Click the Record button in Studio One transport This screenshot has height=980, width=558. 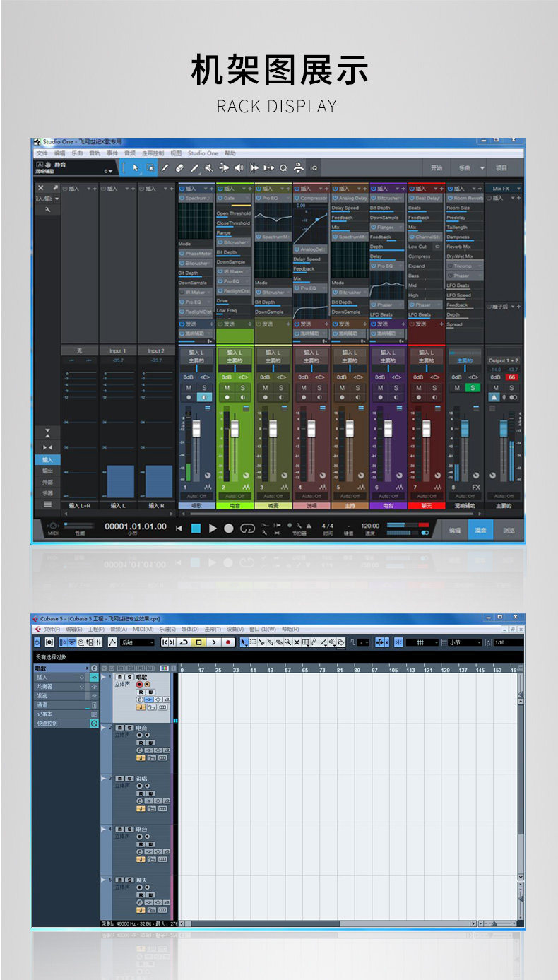coord(229,528)
